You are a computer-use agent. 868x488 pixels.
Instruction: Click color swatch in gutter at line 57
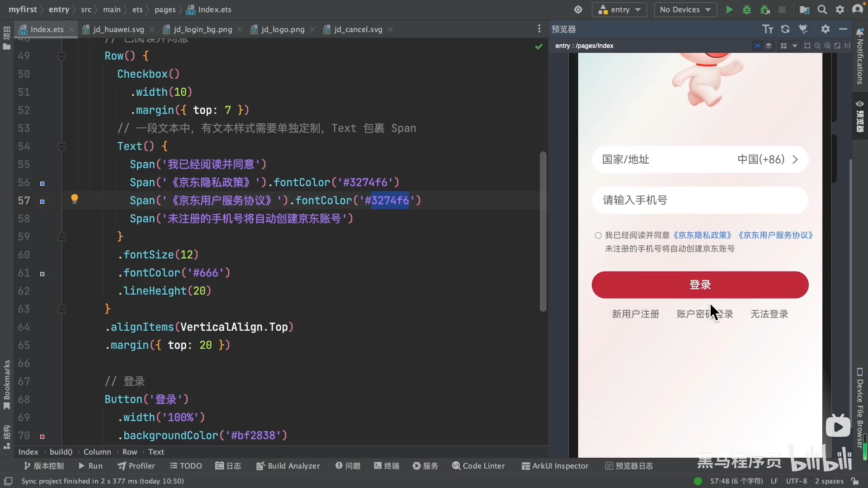[42, 202]
